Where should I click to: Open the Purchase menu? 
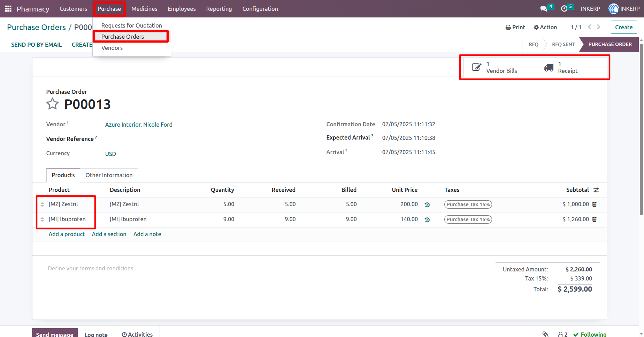point(109,9)
